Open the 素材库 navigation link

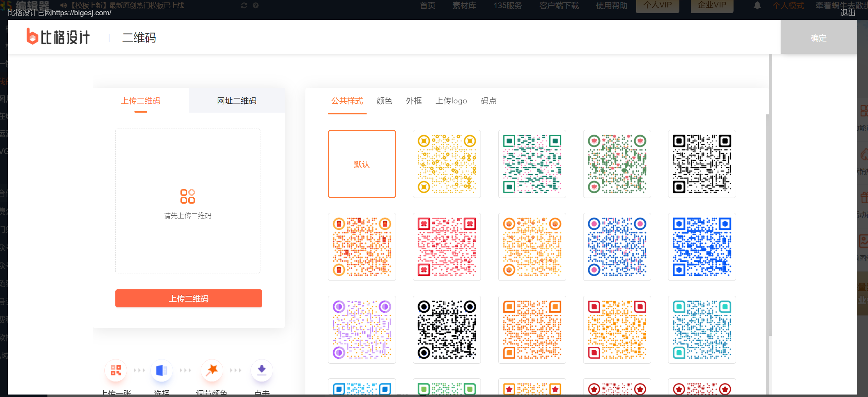click(464, 6)
